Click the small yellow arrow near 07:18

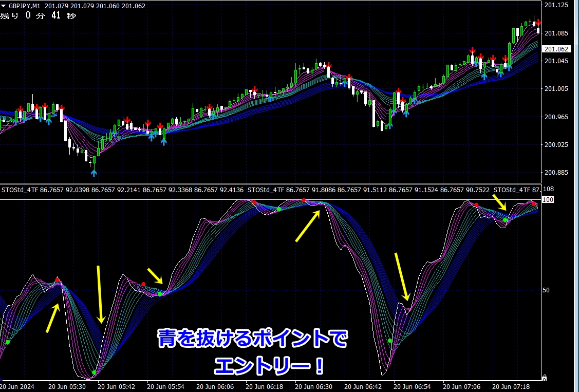(499, 202)
